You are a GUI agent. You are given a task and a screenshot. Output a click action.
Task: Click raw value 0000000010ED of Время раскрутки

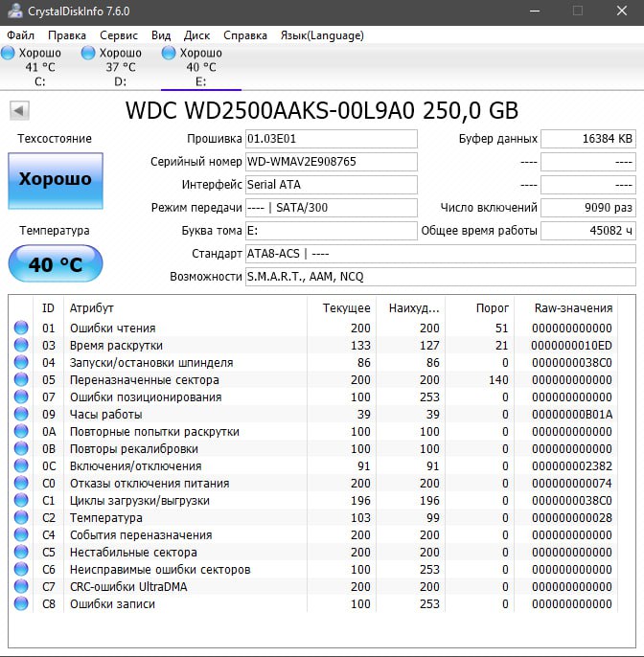point(571,345)
